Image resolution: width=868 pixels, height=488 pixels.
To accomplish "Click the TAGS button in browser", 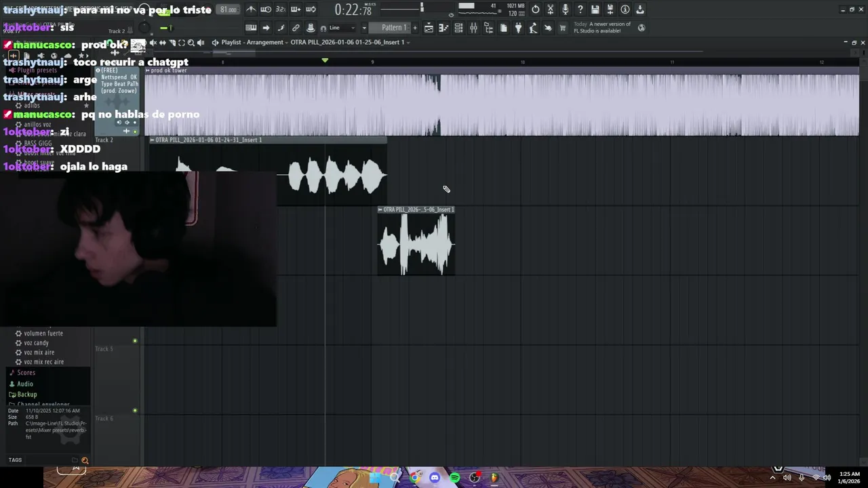I will point(15,460).
